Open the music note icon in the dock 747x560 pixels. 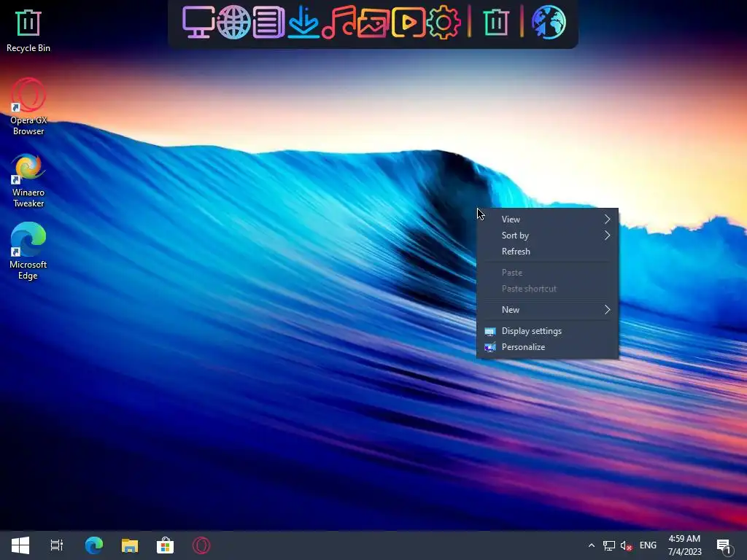pos(338,22)
